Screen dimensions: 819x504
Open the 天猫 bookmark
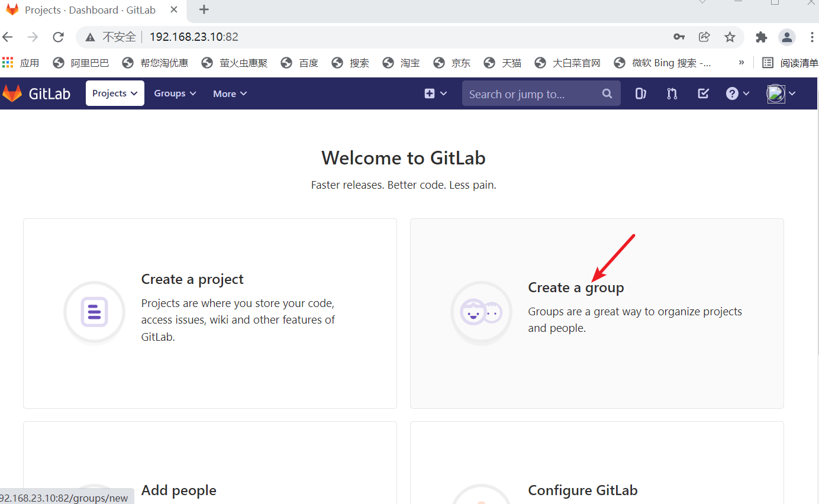[502, 63]
